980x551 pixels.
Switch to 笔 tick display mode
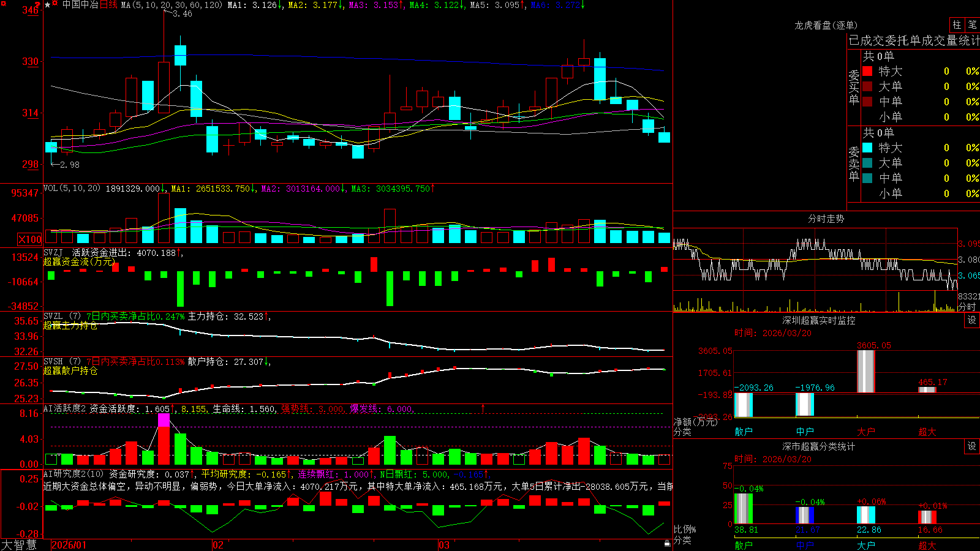(x=972, y=24)
